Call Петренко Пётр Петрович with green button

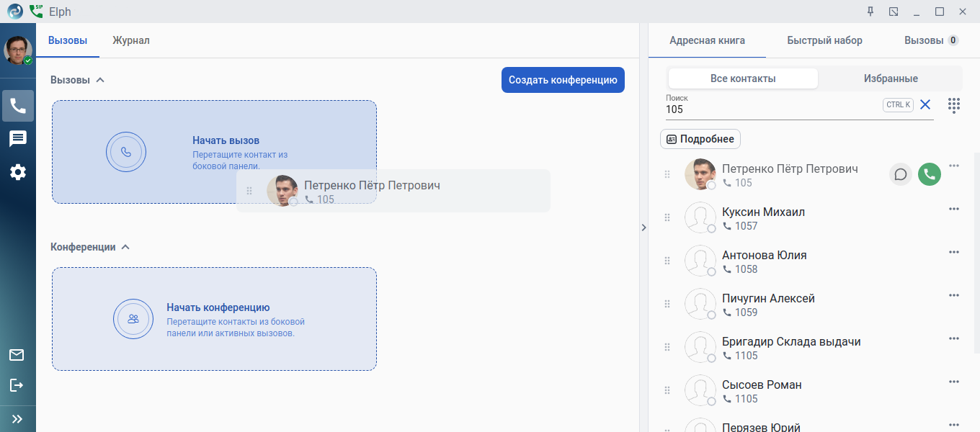coord(930,174)
